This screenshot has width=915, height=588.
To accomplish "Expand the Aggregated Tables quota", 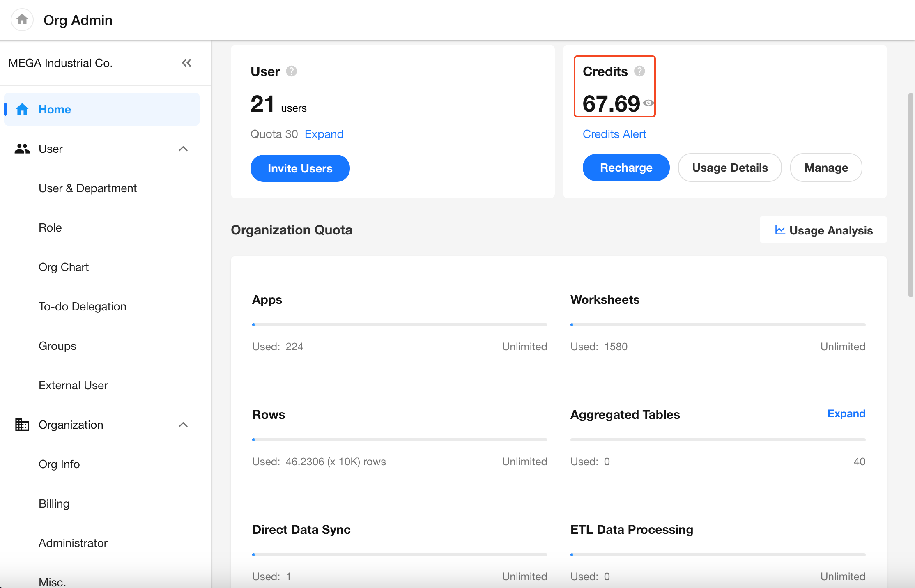I will click(846, 413).
